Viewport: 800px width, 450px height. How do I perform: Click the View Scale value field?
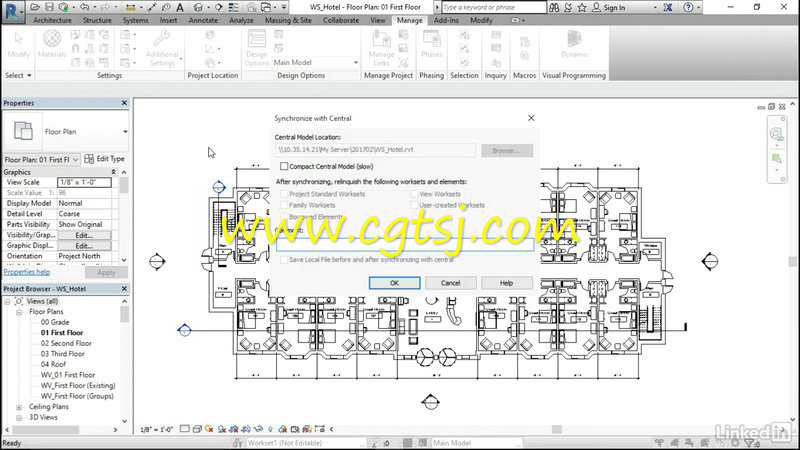click(x=84, y=182)
